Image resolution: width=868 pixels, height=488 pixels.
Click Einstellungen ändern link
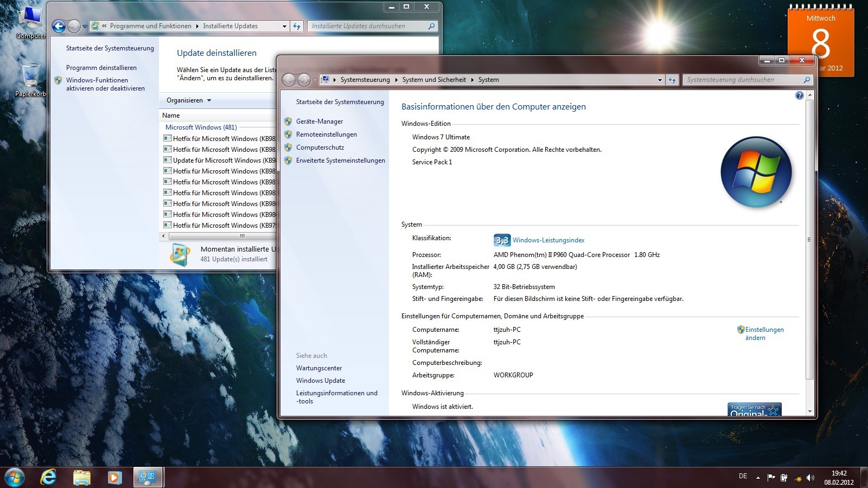pos(764,333)
